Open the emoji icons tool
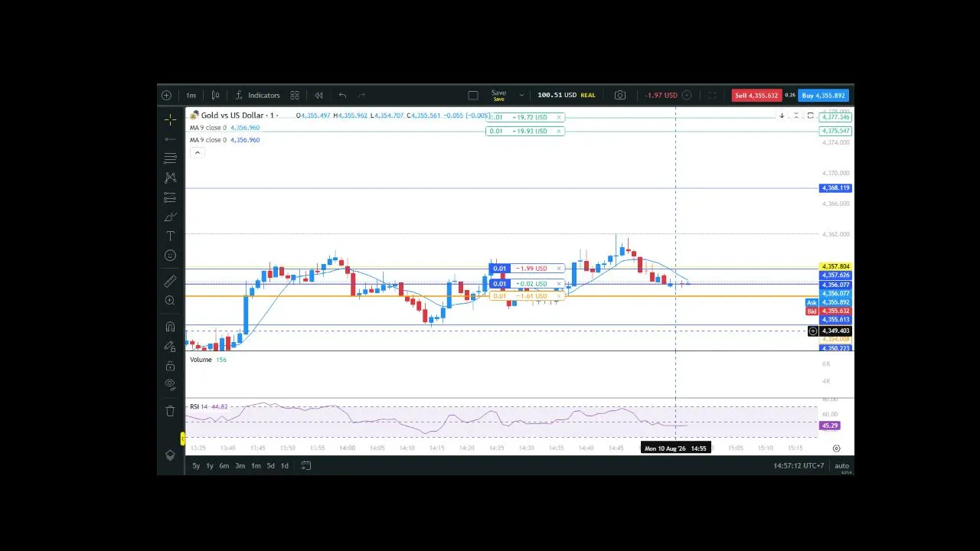Image resolution: width=980 pixels, height=551 pixels. (x=170, y=256)
